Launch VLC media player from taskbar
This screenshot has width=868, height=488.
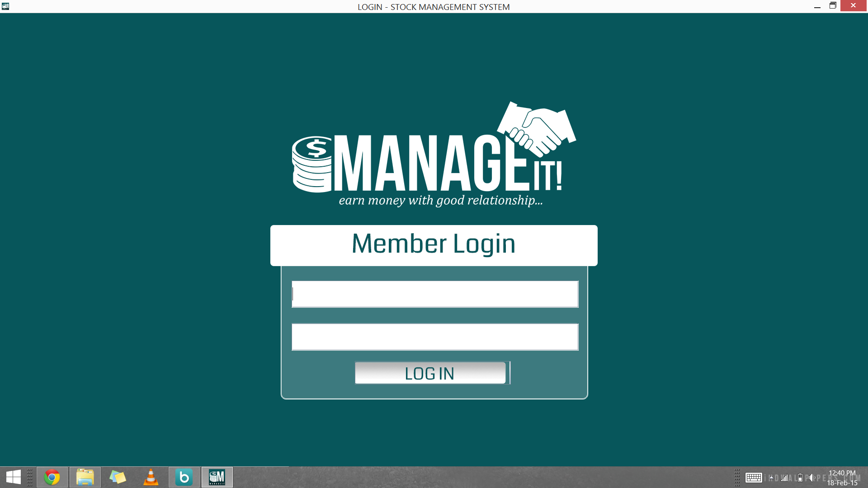[x=151, y=477]
